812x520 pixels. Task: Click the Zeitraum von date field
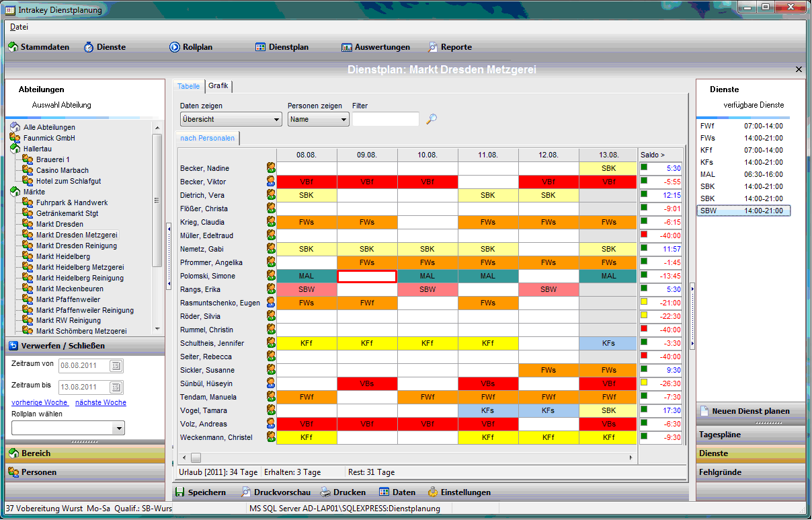click(83, 365)
